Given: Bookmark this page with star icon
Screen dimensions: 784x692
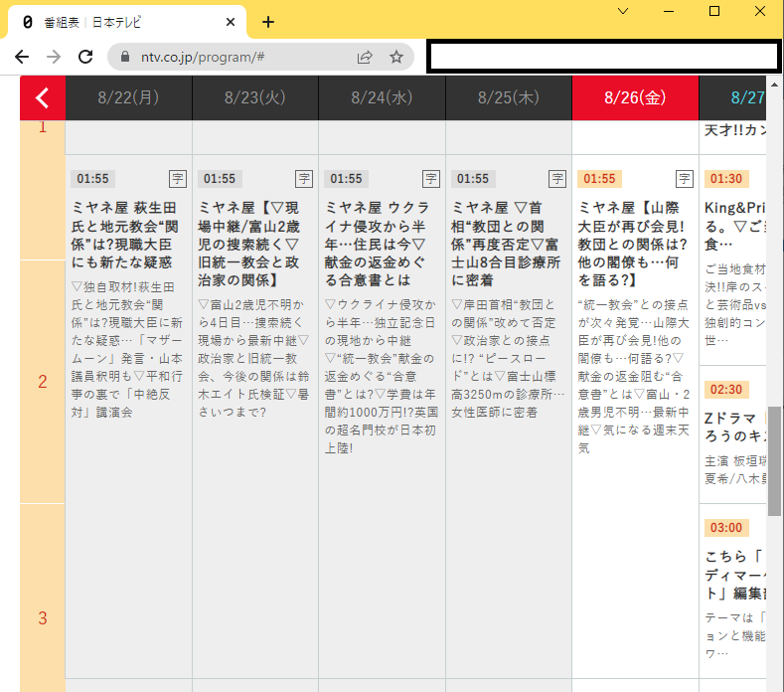Looking at the screenshot, I should 396,57.
